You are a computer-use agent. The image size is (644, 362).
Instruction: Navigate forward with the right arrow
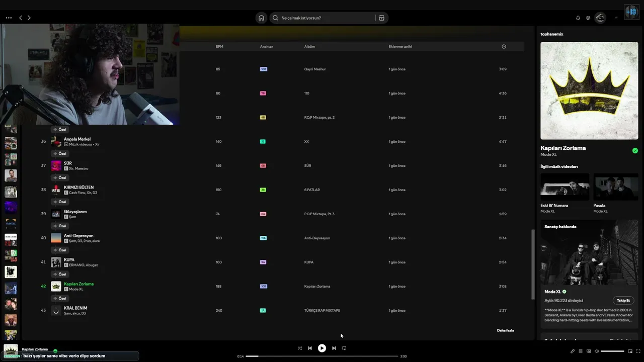click(x=29, y=18)
